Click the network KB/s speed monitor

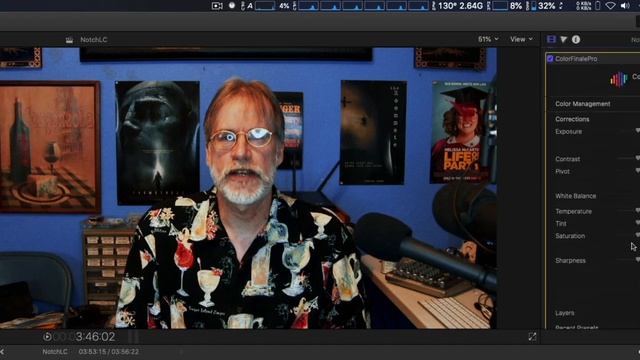point(584,6)
